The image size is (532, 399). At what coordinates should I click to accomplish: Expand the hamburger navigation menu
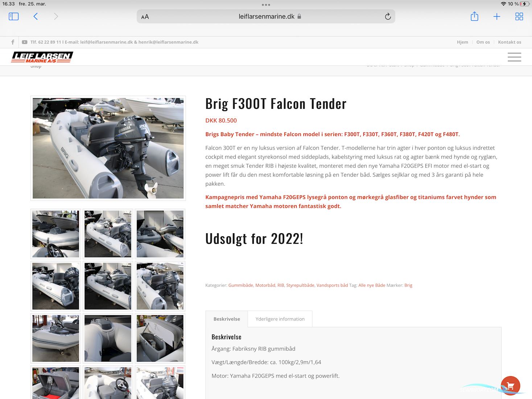click(514, 57)
